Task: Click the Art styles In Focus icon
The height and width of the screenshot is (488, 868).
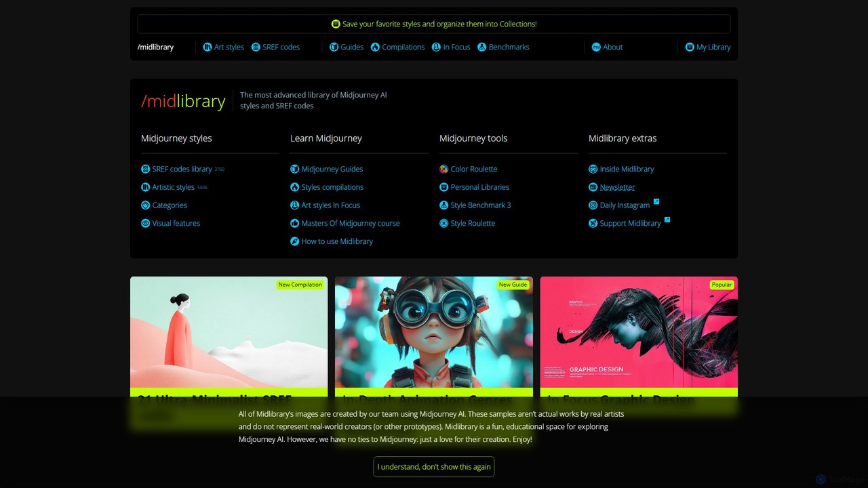Action: 294,205
